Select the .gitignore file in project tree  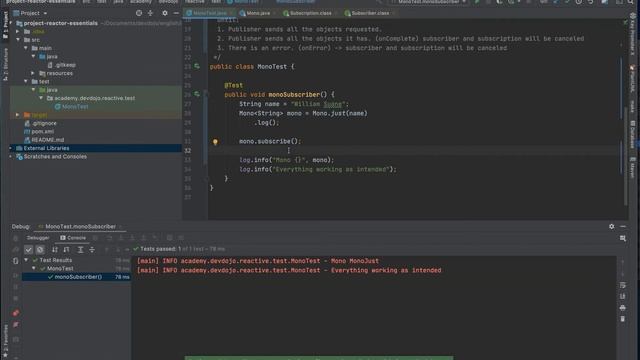click(x=40, y=123)
